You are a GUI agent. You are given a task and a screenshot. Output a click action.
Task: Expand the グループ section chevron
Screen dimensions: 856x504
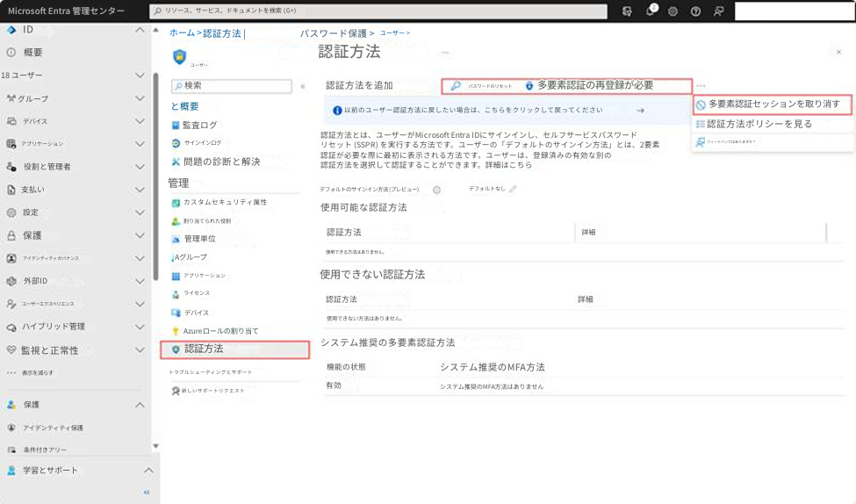pos(140,98)
